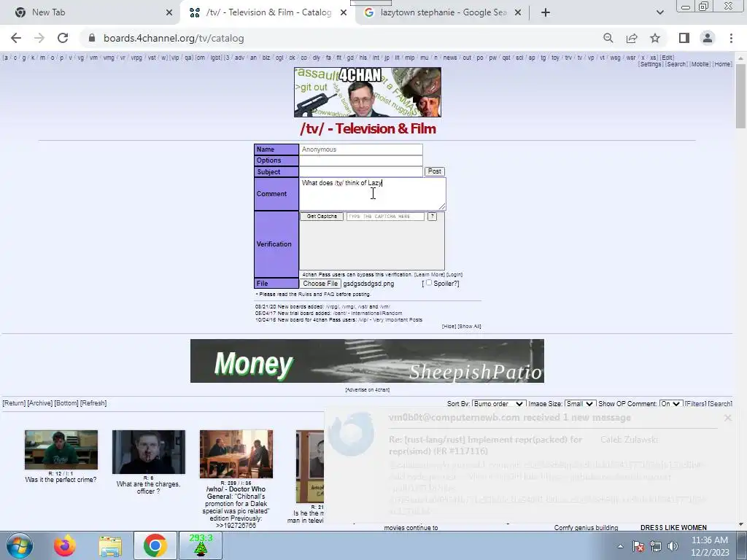The width and height of the screenshot is (747, 560).
Task: Close the New Tab tab
Action: [169, 13]
